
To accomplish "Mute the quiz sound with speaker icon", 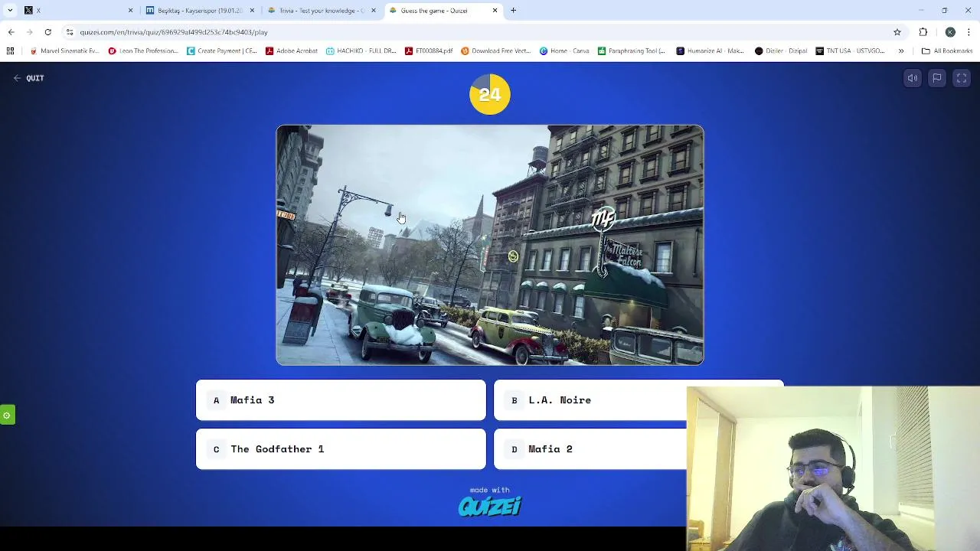I will pos(913,78).
